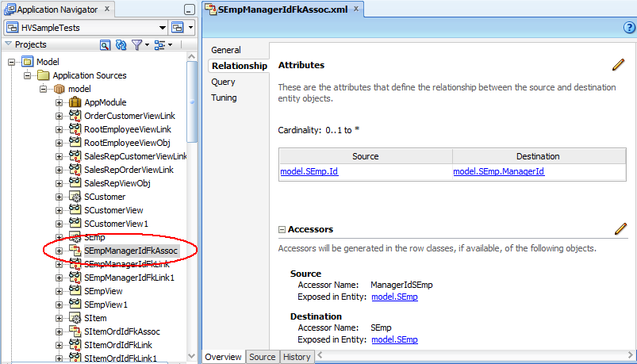Collapse the Projects section triangle
Image resolution: width=637 pixels, height=364 pixels.
tap(8, 44)
